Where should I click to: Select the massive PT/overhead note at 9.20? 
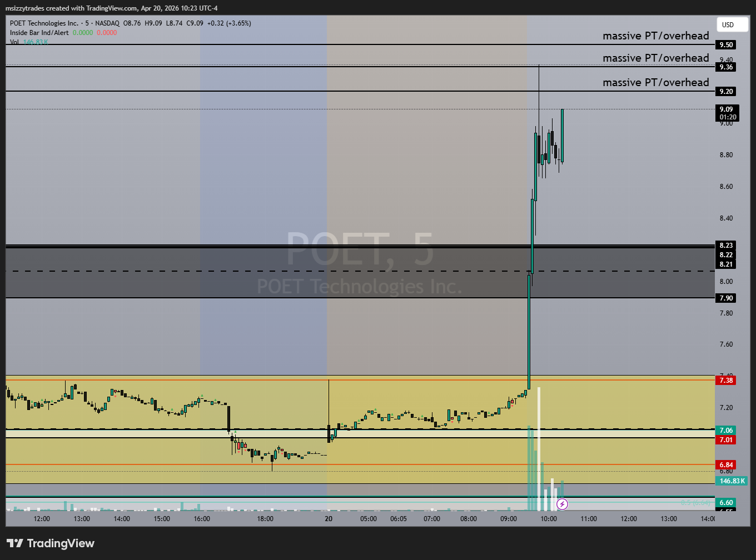tap(656, 82)
